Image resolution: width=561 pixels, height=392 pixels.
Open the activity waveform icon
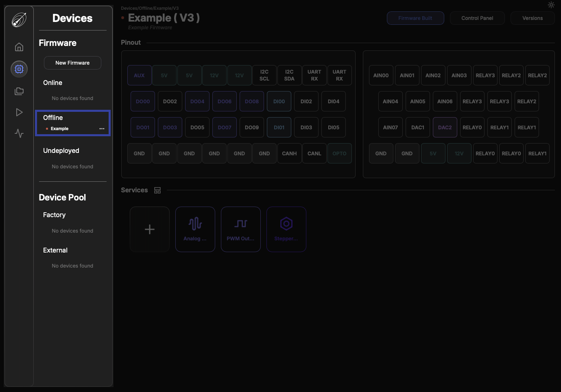tap(19, 133)
